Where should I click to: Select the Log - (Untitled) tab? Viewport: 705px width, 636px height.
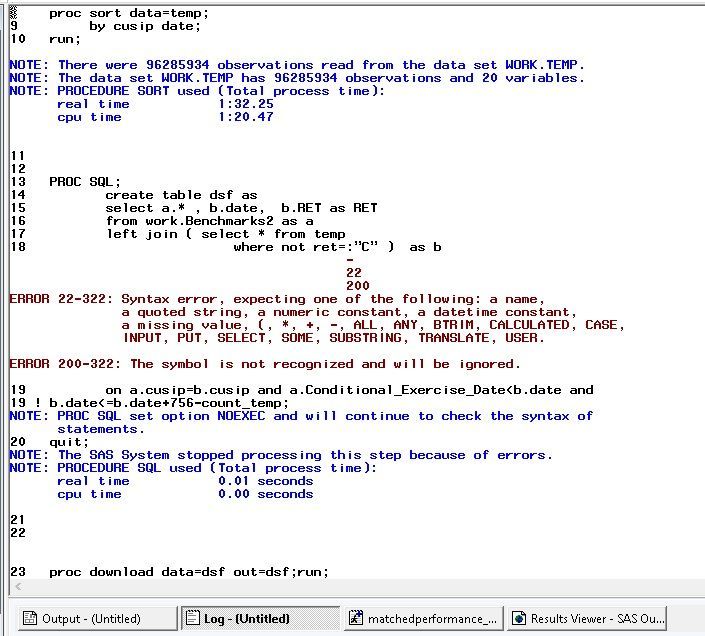(x=260, y=618)
